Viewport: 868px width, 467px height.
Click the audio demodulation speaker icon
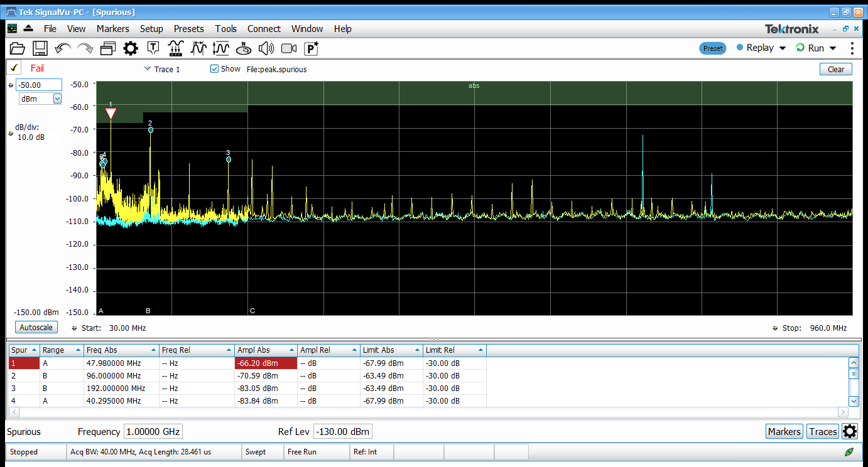coord(266,48)
